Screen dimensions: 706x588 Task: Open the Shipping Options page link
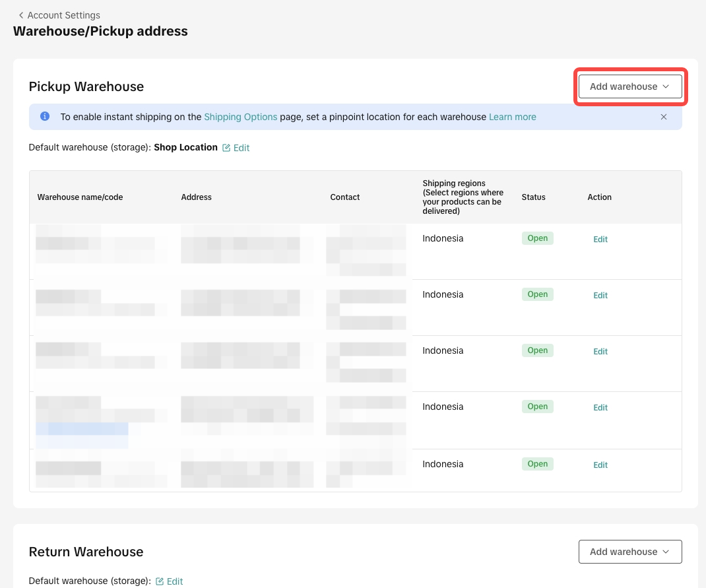point(240,117)
